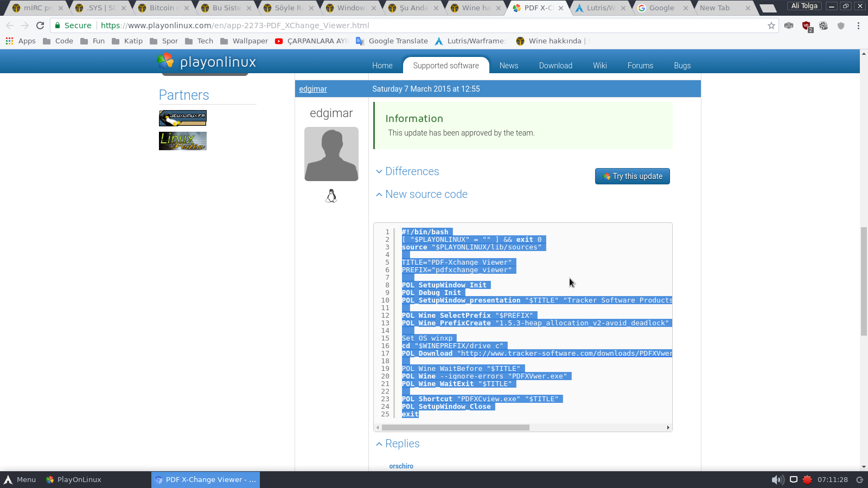Click edgimar's avatar image

pyautogui.click(x=331, y=154)
